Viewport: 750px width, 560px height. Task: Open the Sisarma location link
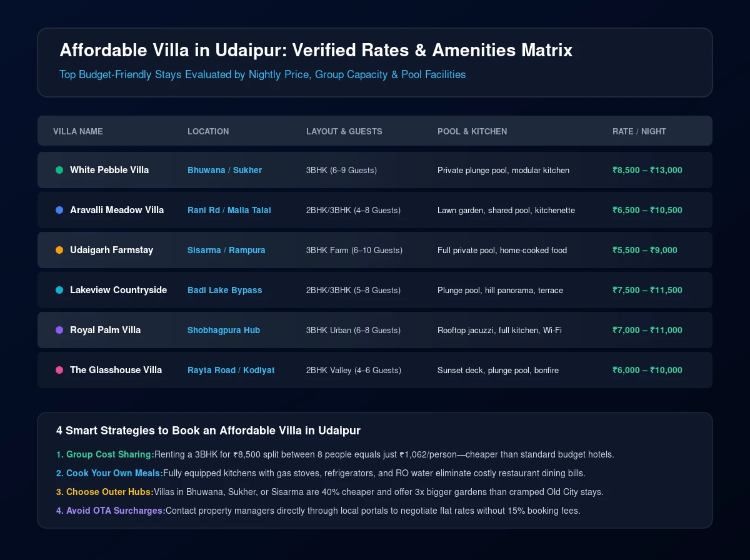pyautogui.click(x=204, y=250)
